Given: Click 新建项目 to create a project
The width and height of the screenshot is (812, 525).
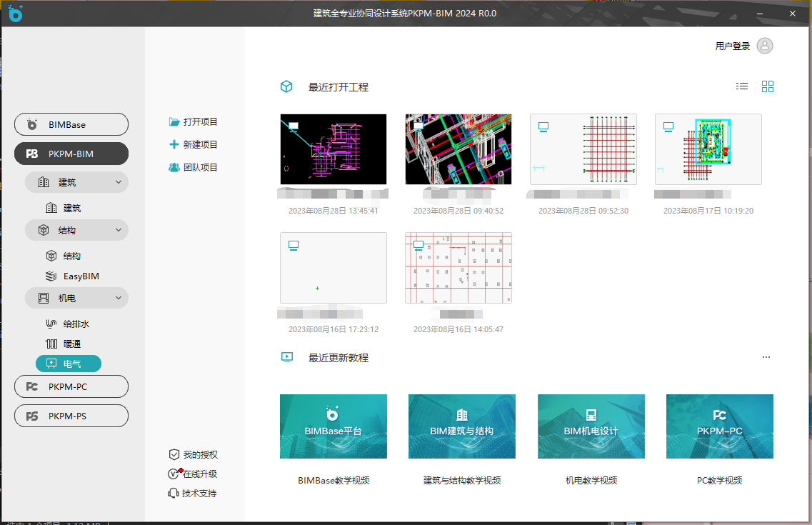Looking at the screenshot, I should [193, 144].
